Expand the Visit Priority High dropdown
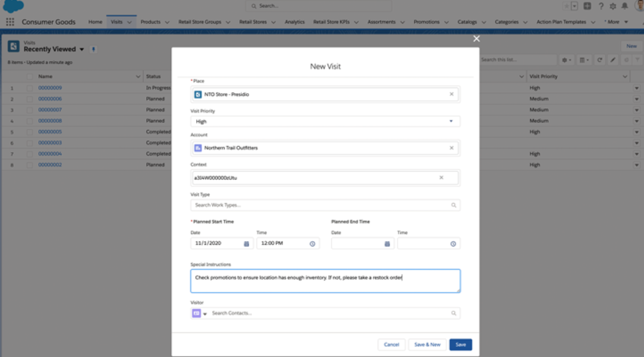This screenshot has height=357, width=644. coord(325,121)
